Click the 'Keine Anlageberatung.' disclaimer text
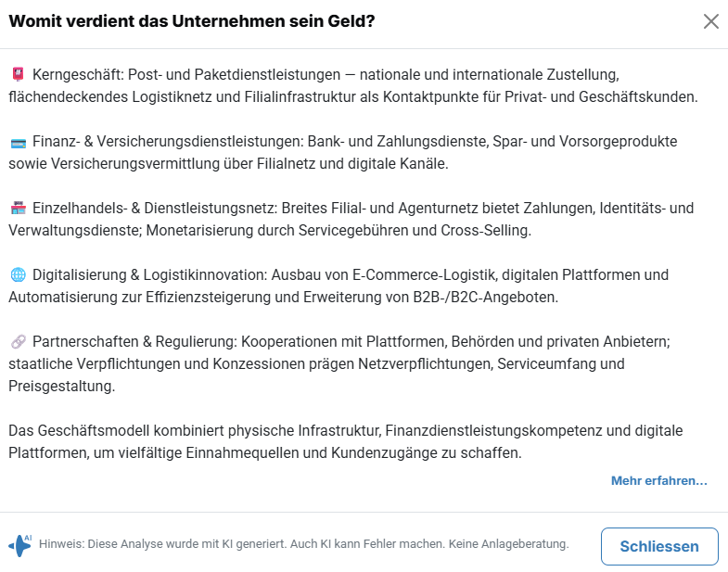This screenshot has height=572, width=728. (x=508, y=544)
